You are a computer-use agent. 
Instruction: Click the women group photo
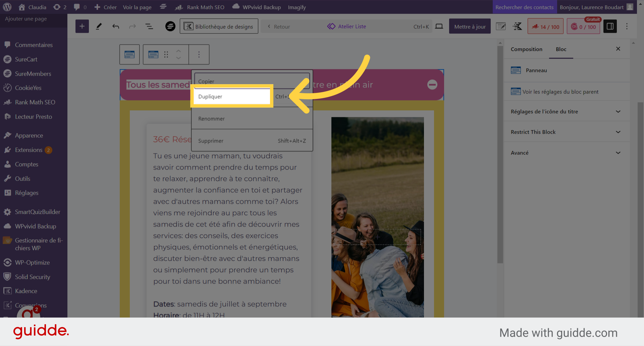pyautogui.click(x=377, y=217)
